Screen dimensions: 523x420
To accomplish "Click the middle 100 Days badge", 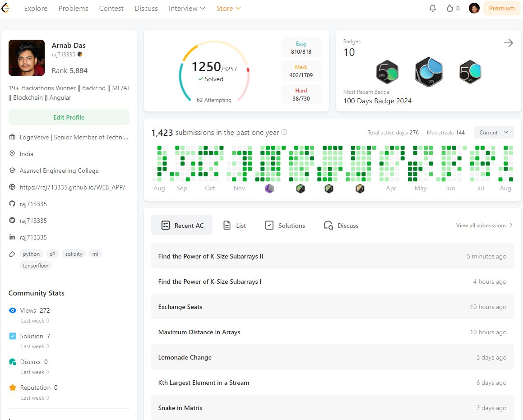I will point(429,72).
